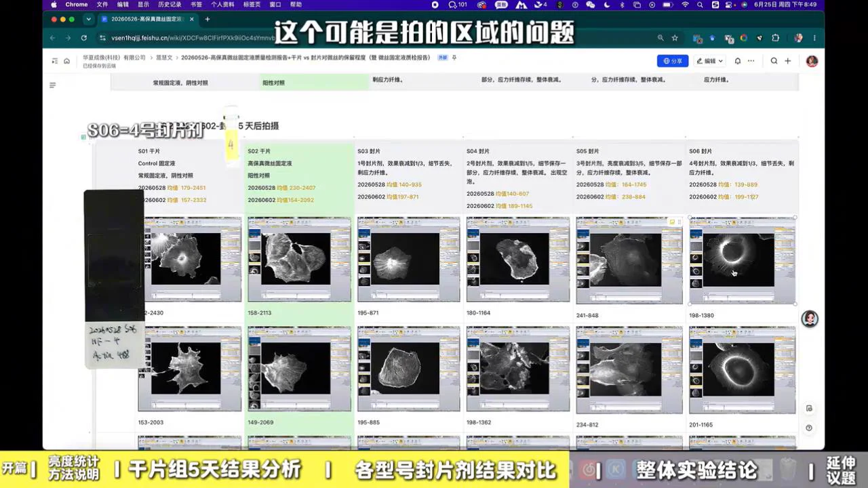This screenshot has height=488, width=868.
Task: Click the S05 封片 column header text
Action: click(588, 151)
